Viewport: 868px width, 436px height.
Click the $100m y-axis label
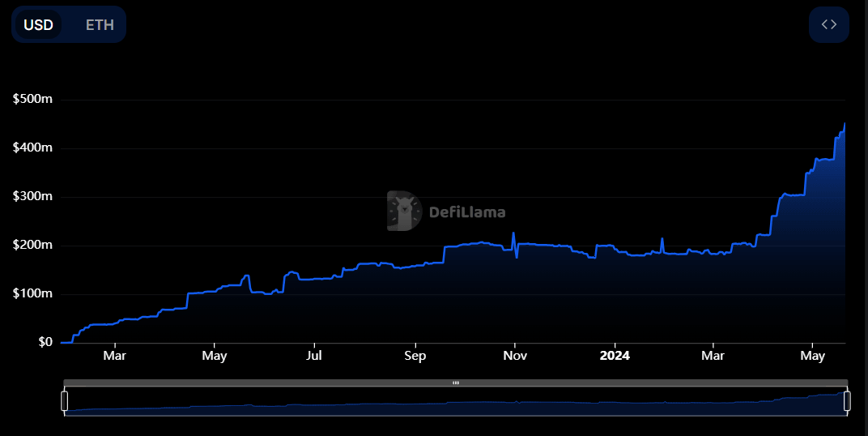32,293
